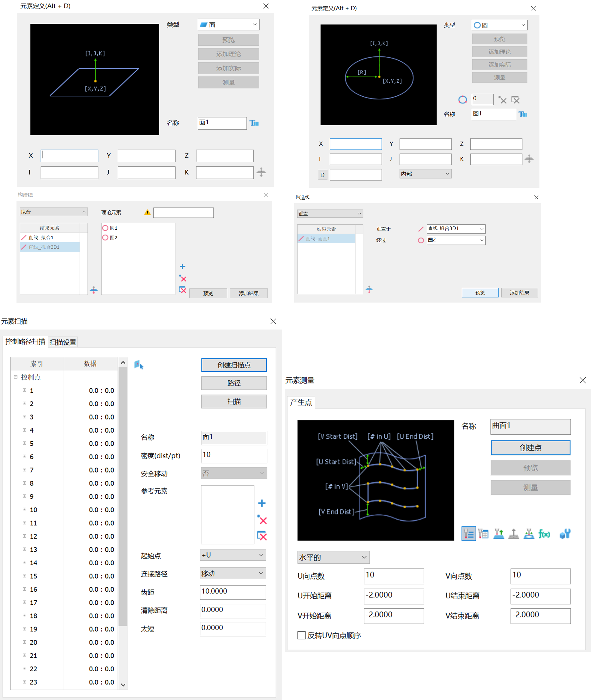Toggle the D button in the circle dialog
This screenshot has height=700, width=591.
(x=322, y=175)
